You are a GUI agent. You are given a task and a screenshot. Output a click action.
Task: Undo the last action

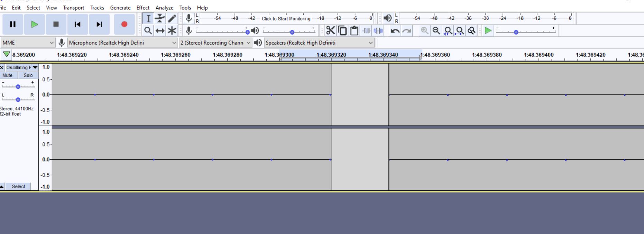395,31
